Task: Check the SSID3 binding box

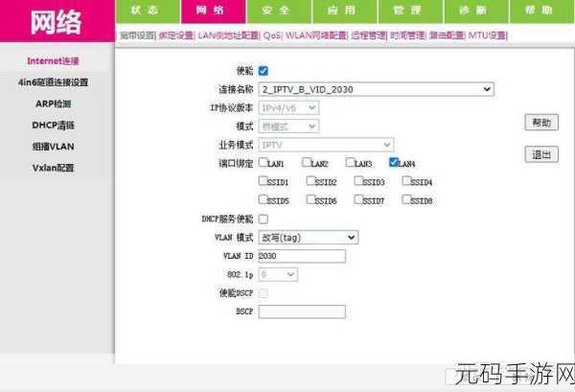Action: 358,180
